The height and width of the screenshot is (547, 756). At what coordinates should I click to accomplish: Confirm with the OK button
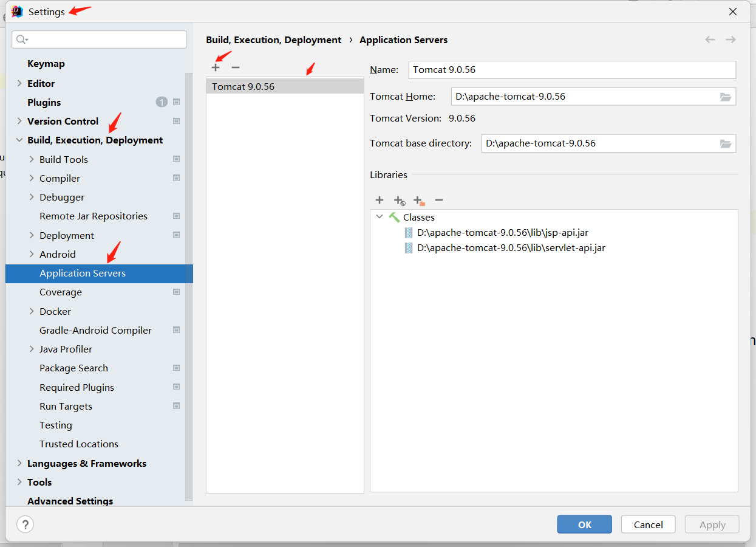pos(585,525)
